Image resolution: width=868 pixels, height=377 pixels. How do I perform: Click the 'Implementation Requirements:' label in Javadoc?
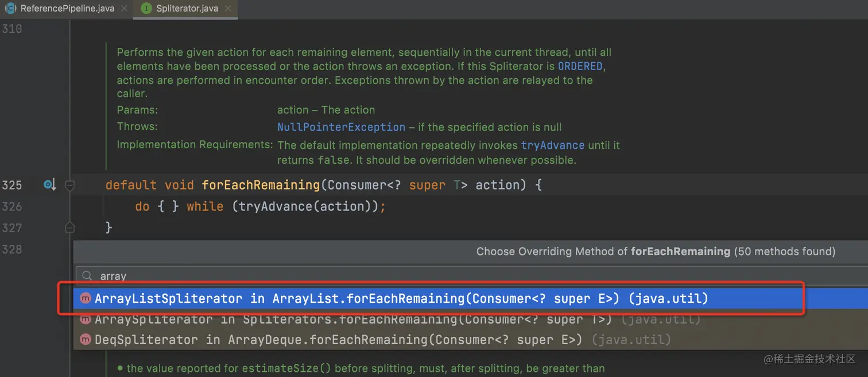tap(195, 144)
